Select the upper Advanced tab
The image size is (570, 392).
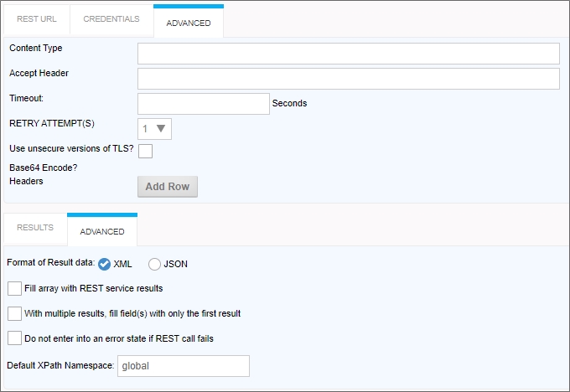[x=189, y=23]
